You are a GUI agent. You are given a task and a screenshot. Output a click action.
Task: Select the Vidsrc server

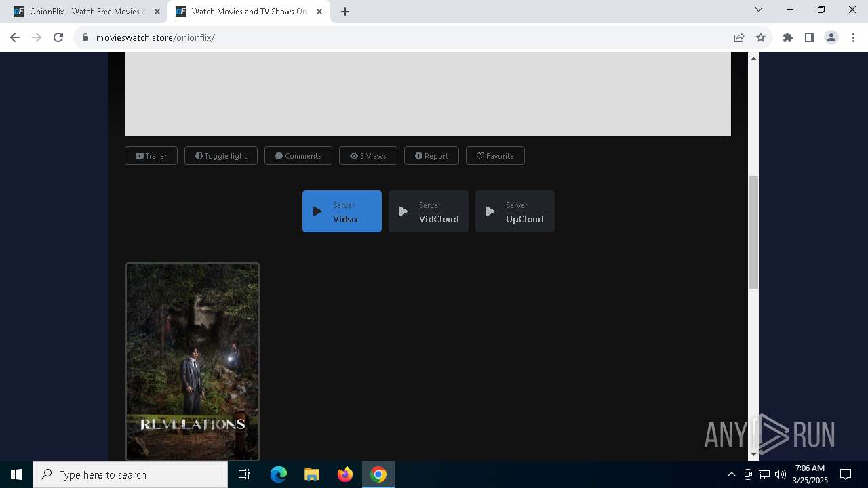click(342, 211)
